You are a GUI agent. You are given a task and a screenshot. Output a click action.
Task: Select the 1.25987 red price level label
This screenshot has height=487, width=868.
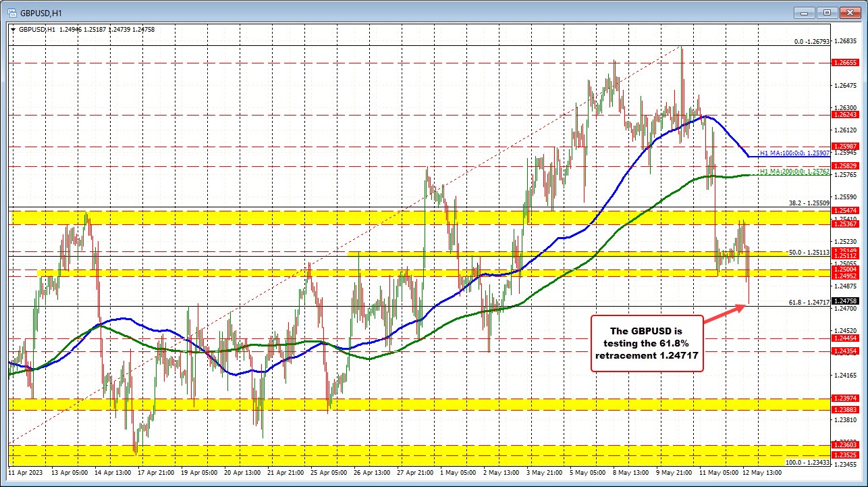[x=846, y=147]
